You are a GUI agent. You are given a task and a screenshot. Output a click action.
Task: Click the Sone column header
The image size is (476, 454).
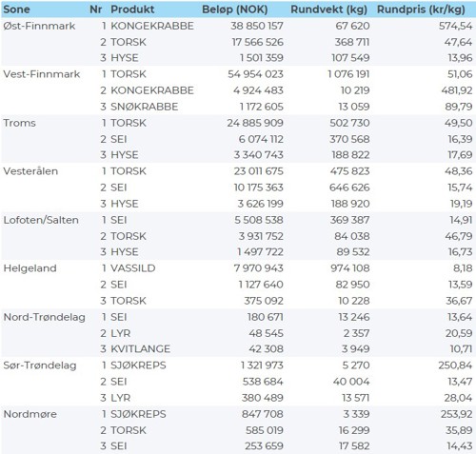[x=16, y=10]
